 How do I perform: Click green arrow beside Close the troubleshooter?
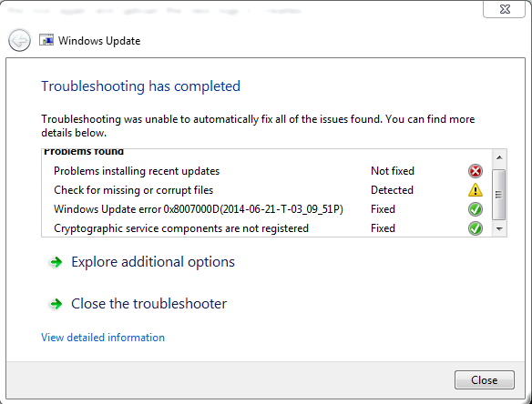56,304
